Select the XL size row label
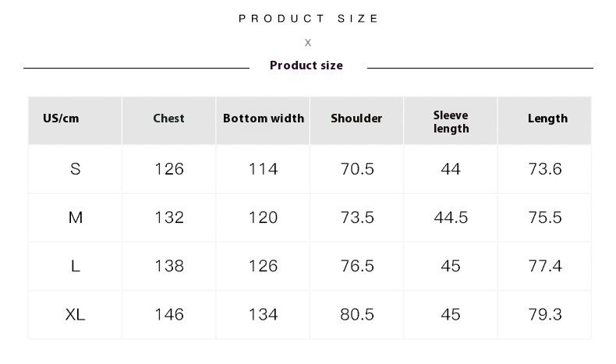 (x=76, y=315)
